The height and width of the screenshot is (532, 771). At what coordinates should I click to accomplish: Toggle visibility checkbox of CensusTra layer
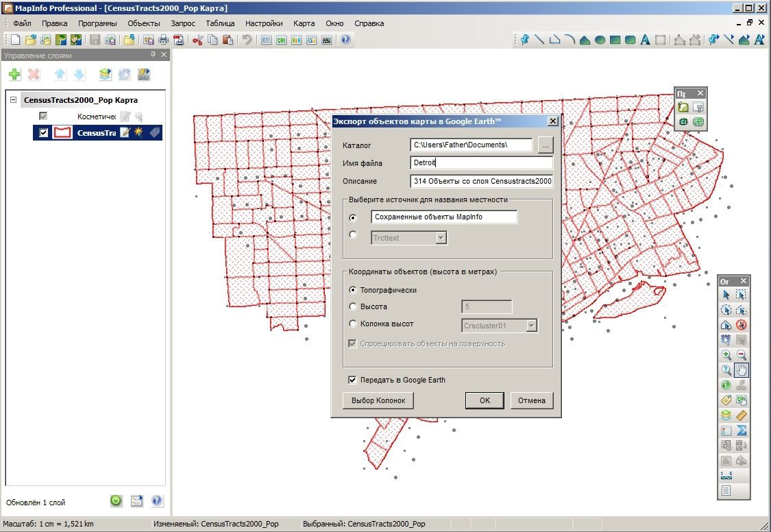[43, 133]
